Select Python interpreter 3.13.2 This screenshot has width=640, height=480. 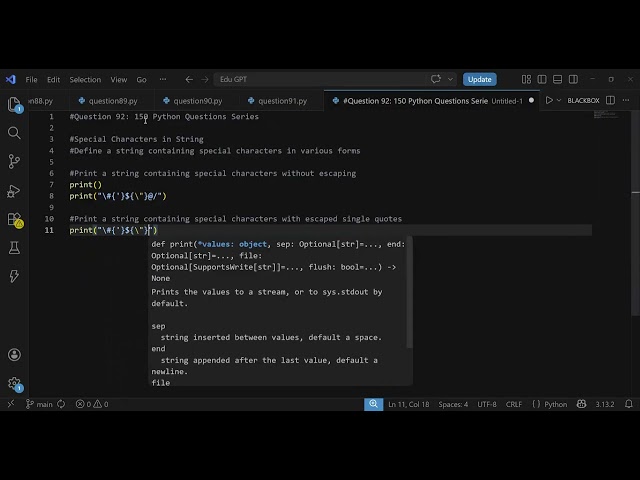point(605,404)
